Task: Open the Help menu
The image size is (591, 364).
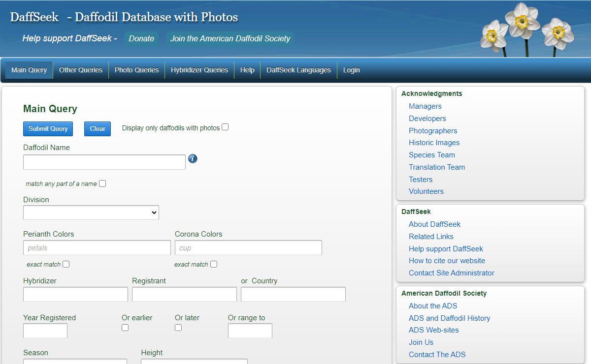Action: tap(247, 70)
